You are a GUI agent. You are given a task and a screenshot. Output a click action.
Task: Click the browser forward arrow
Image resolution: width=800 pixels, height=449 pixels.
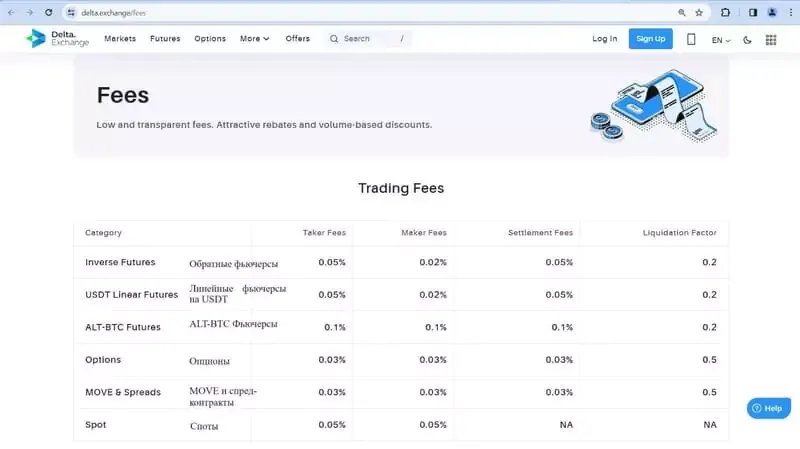pyautogui.click(x=30, y=13)
